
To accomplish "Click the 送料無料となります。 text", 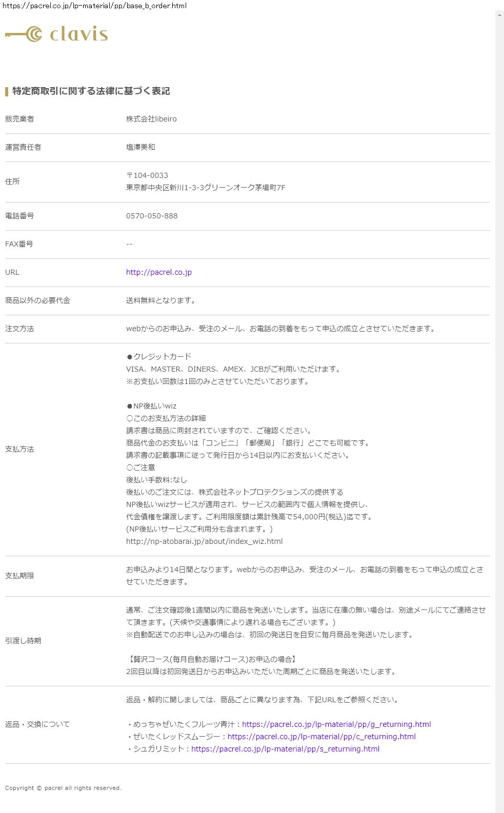I will pyautogui.click(x=162, y=300).
